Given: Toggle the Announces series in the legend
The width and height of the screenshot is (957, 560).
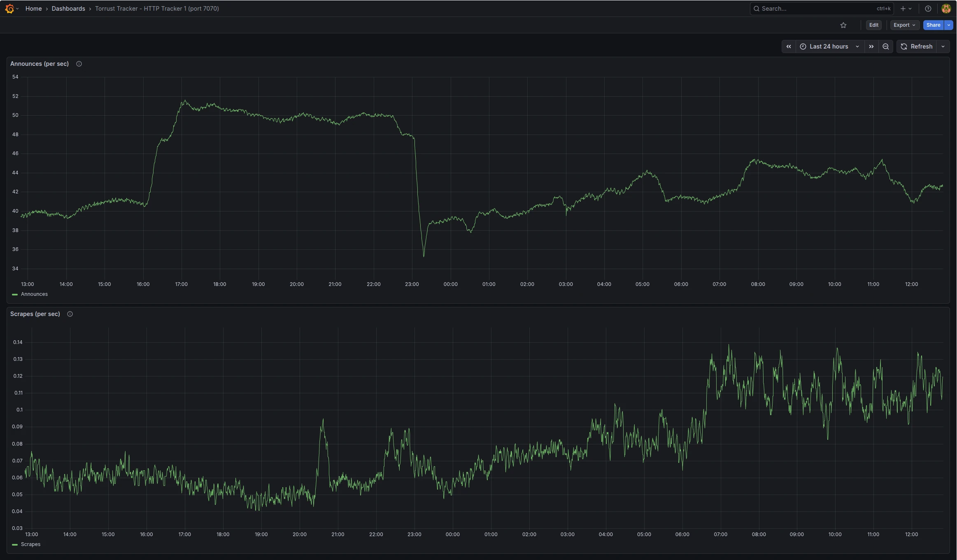Looking at the screenshot, I should click(x=35, y=294).
